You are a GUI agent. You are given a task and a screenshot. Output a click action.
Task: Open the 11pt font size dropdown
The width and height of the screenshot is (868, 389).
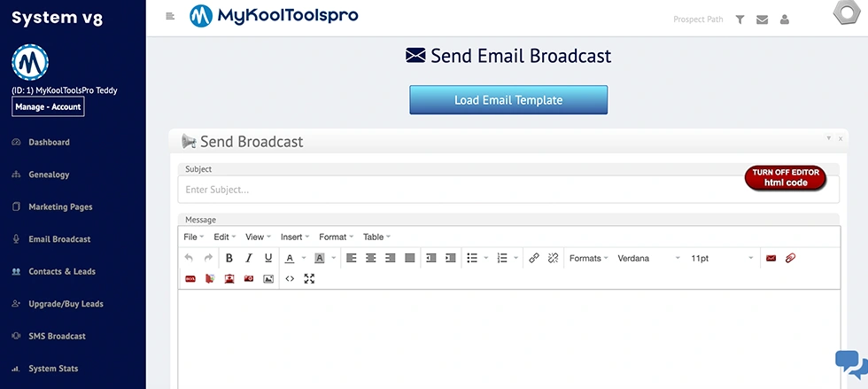[x=722, y=258]
